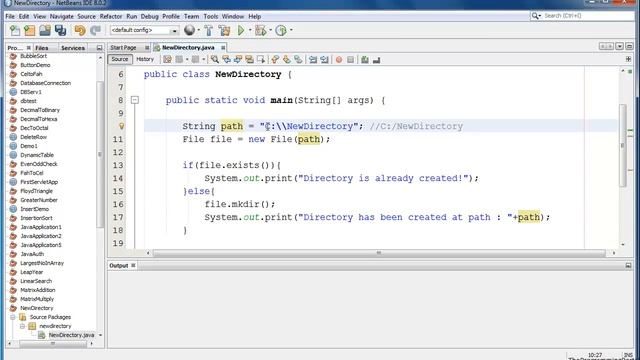Click the Comment icon in editor toolbar
This screenshot has height=360, width=640.
click(x=365, y=60)
